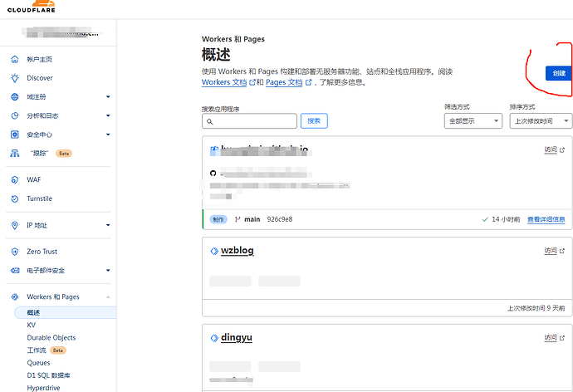Click the Workers and Pages sidebar icon
This screenshot has height=392, width=573.
[15, 296]
